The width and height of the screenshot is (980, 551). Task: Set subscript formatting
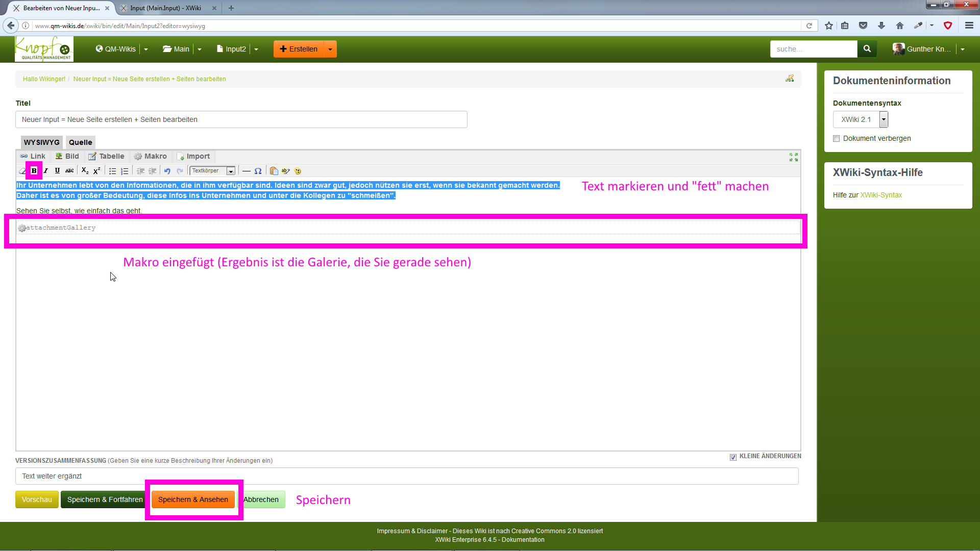coord(85,171)
